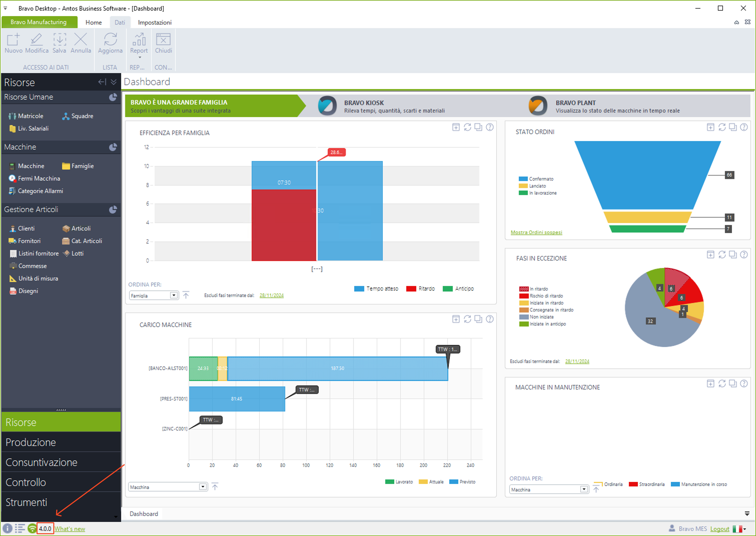The width and height of the screenshot is (756, 536).
Task: Collapse the Risorse side panel arrow
Action: click(x=102, y=82)
